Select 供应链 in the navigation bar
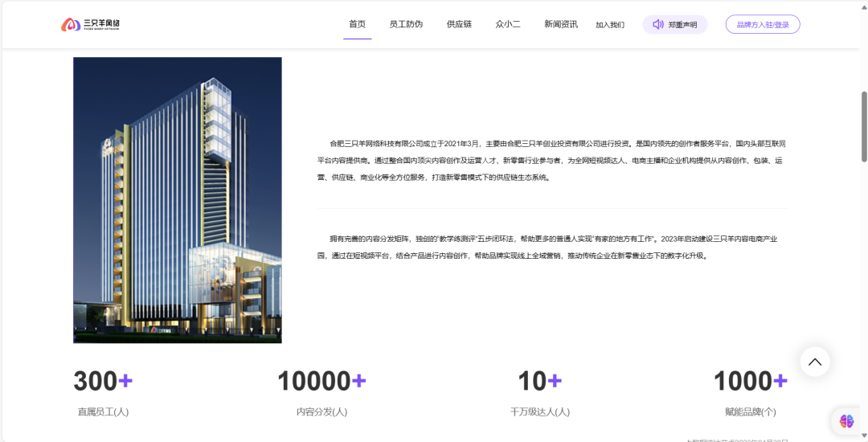The image size is (868, 442). (459, 24)
